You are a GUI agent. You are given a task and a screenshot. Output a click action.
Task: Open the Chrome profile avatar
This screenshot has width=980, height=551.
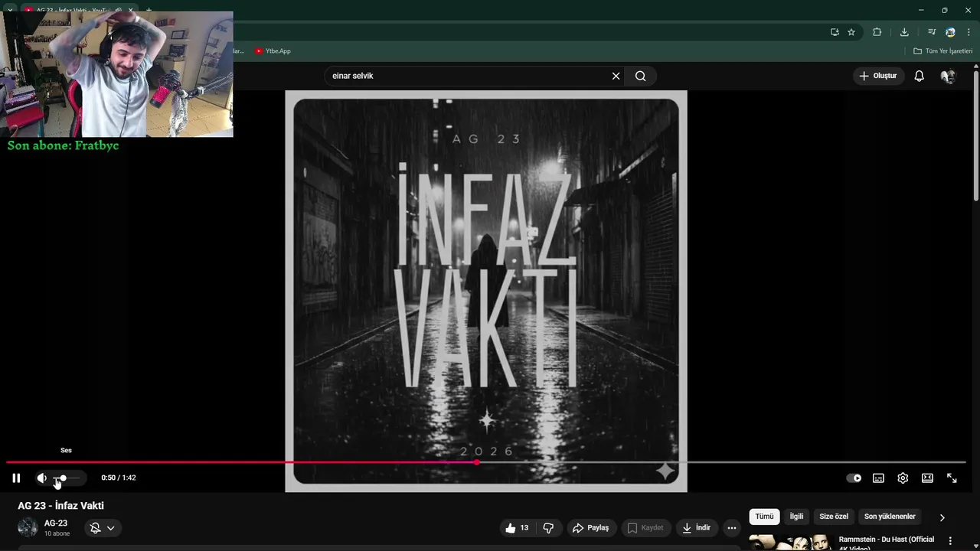pyautogui.click(x=950, y=32)
